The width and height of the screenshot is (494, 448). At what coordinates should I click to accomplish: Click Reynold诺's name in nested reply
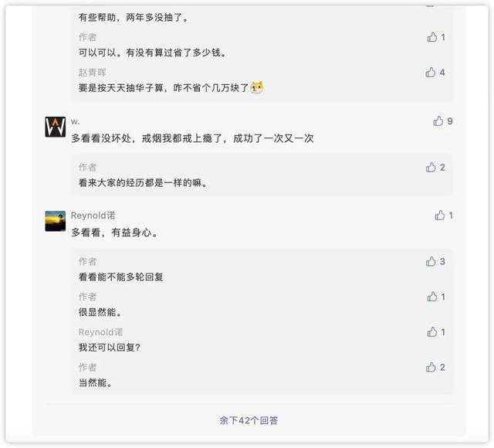(100, 332)
